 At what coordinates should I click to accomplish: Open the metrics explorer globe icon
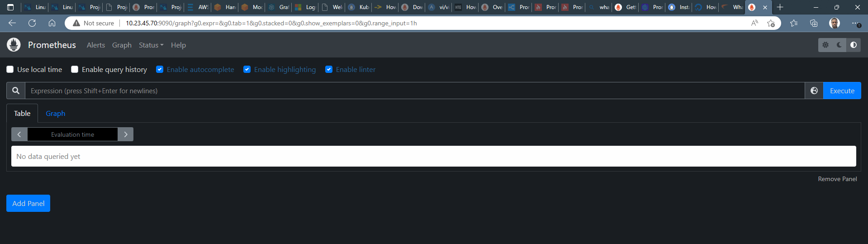click(x=814, y=91)
